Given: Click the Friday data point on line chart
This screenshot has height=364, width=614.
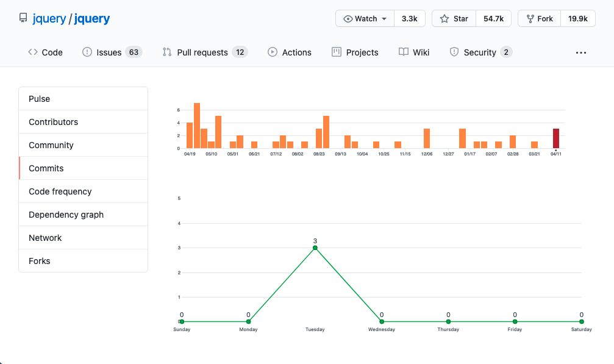Looking at the screenshot, I should click(515, 322).
